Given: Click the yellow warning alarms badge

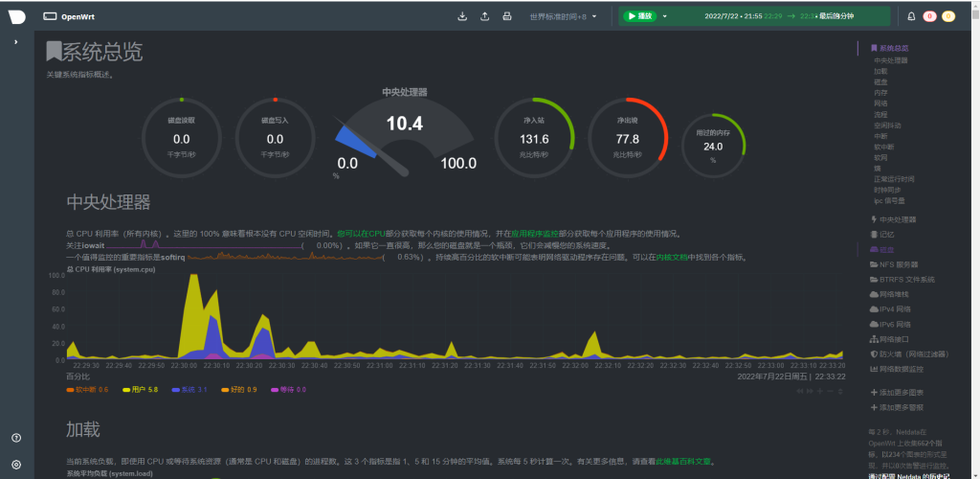Looking at the screenshot, I should [x=948, y=16].
